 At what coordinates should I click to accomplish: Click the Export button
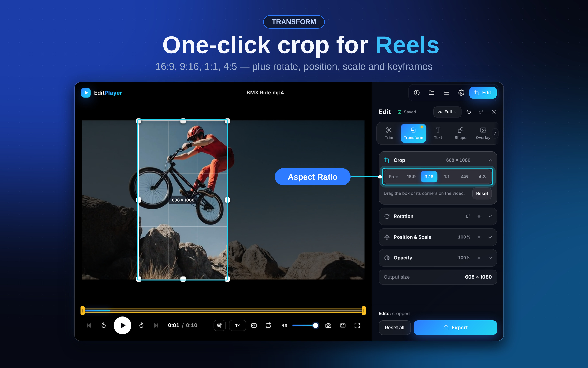[455, 328]
